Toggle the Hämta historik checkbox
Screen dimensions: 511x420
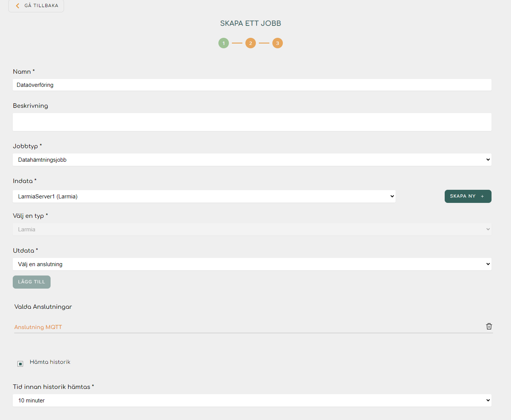20,364
